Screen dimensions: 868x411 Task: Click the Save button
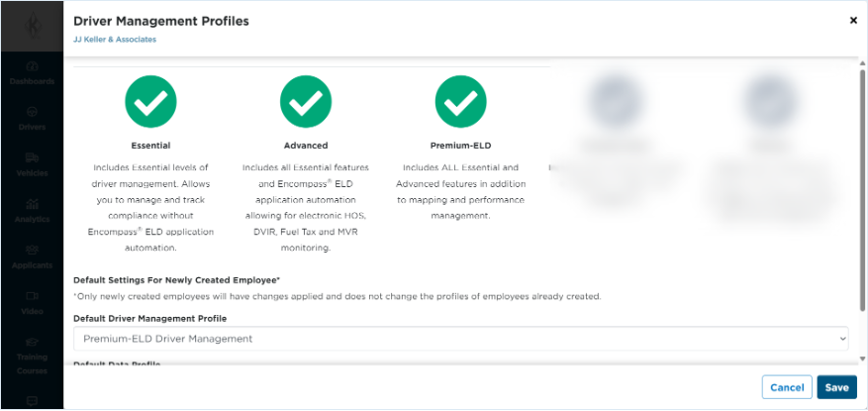pos(837,388)
